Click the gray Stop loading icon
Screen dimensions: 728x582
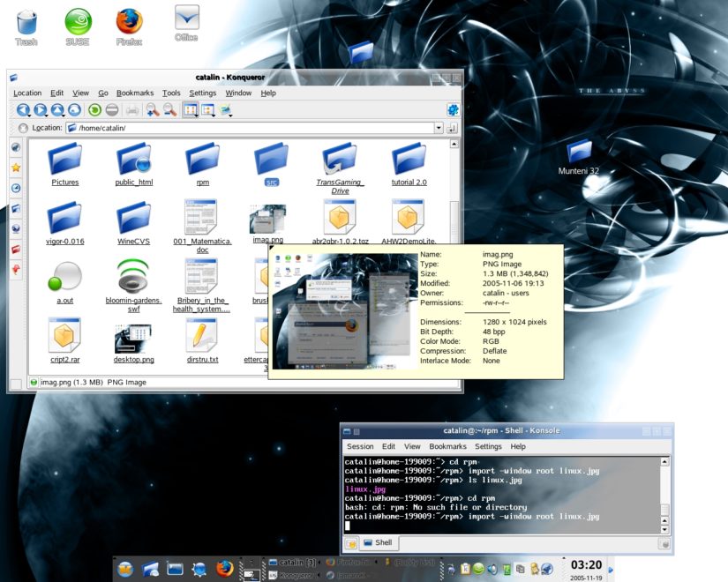[112, 110]
